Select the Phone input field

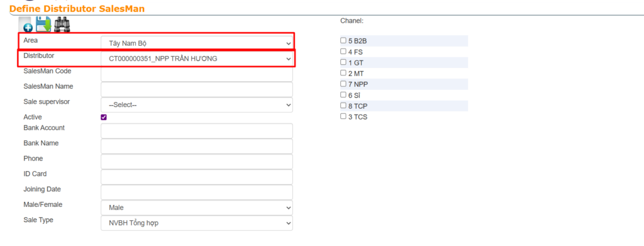pyautogui.click(x=197, y=162)
